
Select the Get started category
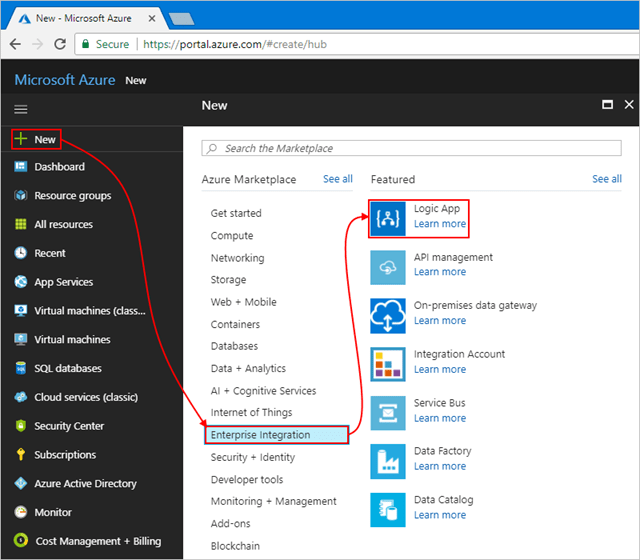coord(236,213)
